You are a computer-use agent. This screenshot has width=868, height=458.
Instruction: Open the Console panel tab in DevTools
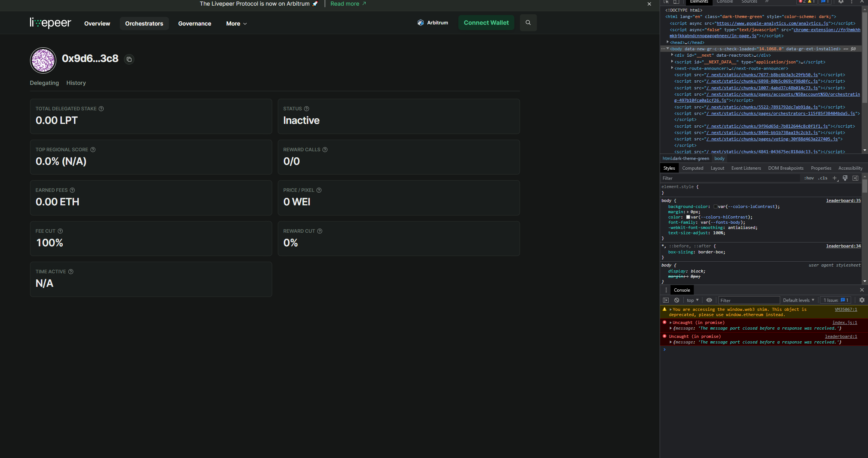tap(725, 2)
